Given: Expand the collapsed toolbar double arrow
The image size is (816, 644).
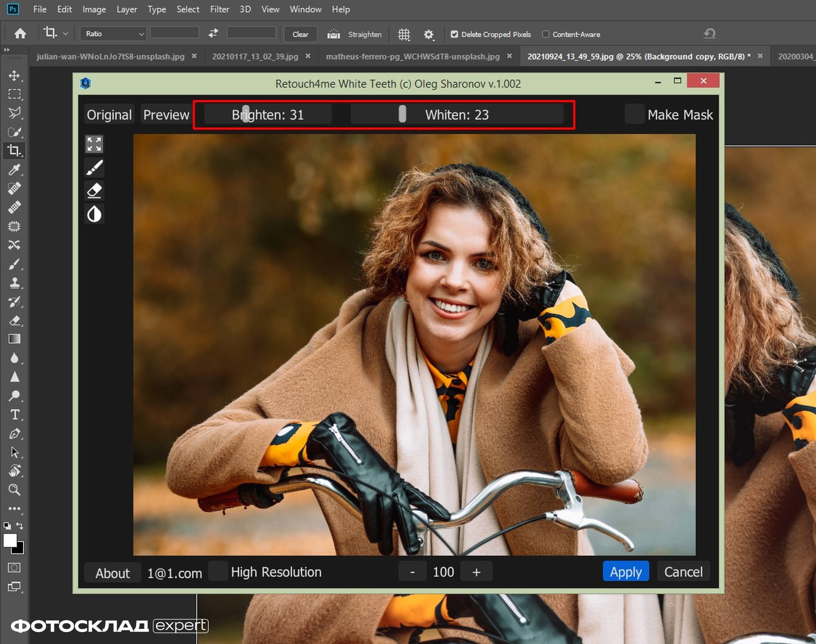Looking at the screenshot, I should click(x=7, y=49).
